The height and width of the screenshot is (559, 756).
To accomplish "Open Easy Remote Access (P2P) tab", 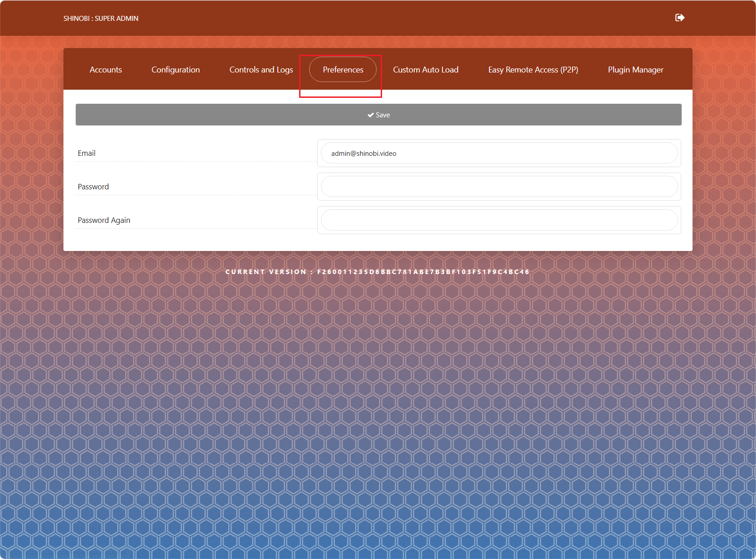I will tap(533, 69).
